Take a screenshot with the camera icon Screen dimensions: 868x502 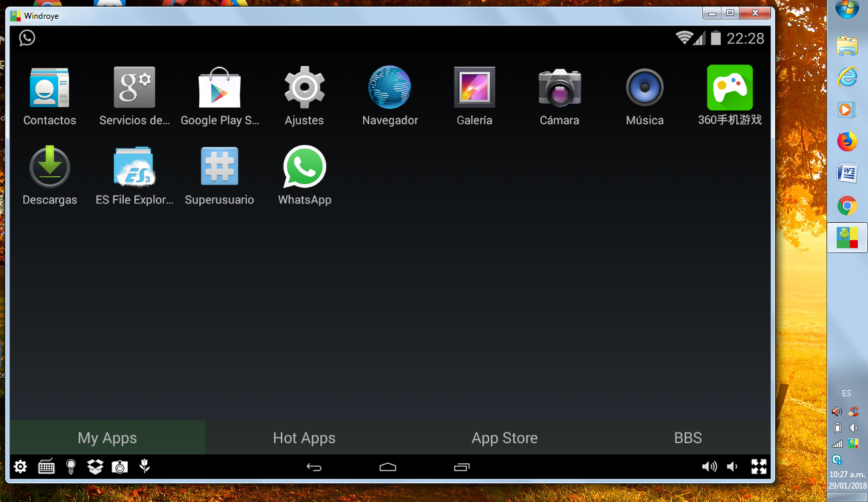point(119,467)
